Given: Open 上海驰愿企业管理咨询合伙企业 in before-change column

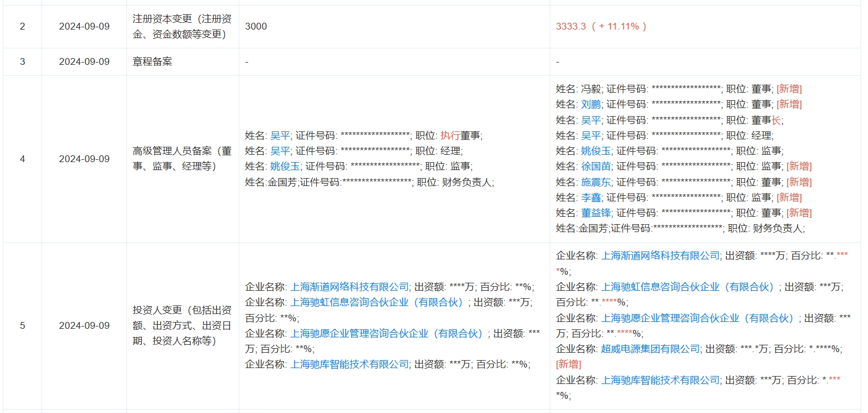Looking at the screenshot, I should 390,333.
